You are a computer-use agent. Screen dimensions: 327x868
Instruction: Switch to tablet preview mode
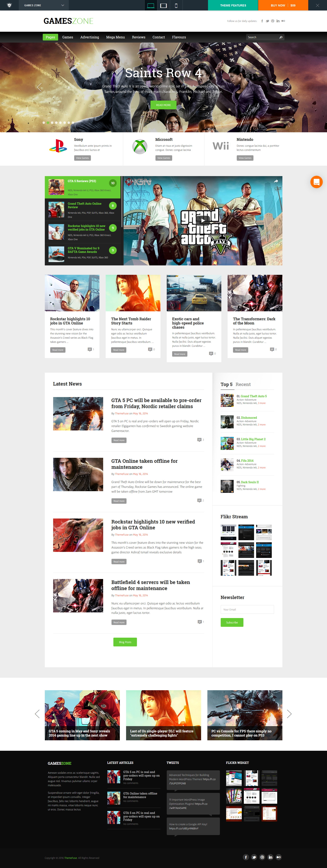(163, 5)
